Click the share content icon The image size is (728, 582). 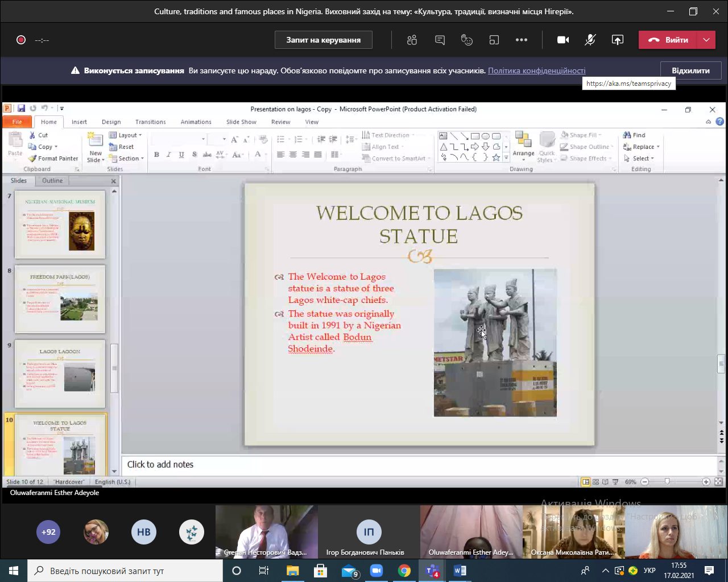tap(617, 40)
